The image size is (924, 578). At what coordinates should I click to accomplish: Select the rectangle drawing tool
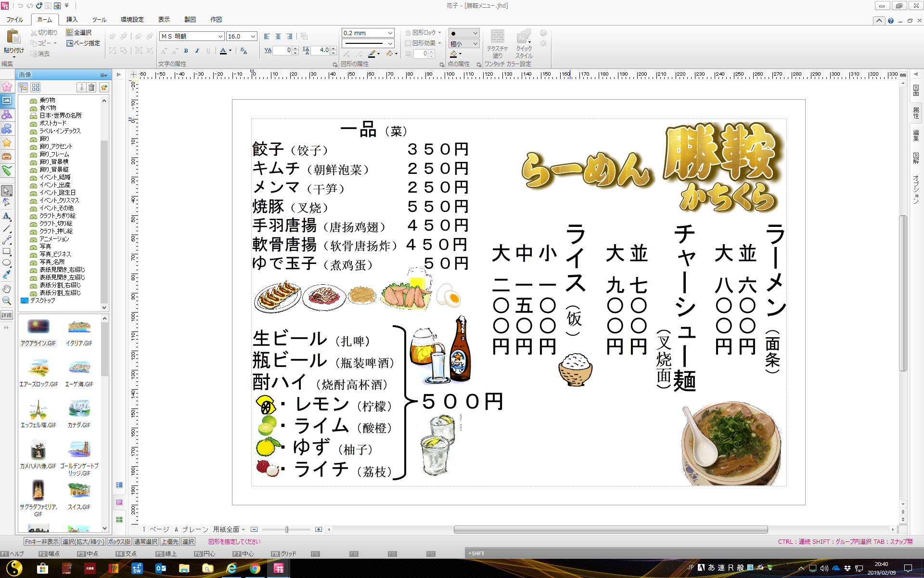7,251
